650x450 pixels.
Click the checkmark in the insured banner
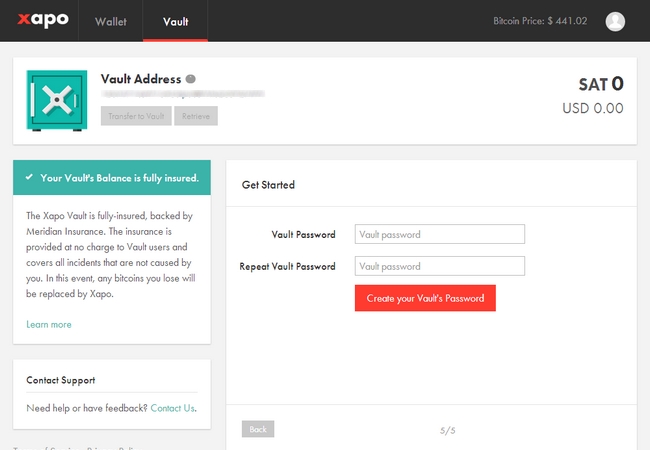(x=29, y=177)
